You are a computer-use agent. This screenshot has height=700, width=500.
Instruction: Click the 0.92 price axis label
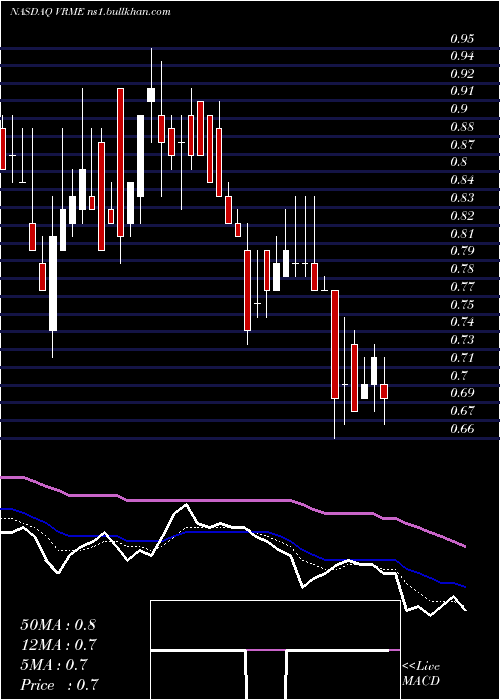[x=462, y=74]
